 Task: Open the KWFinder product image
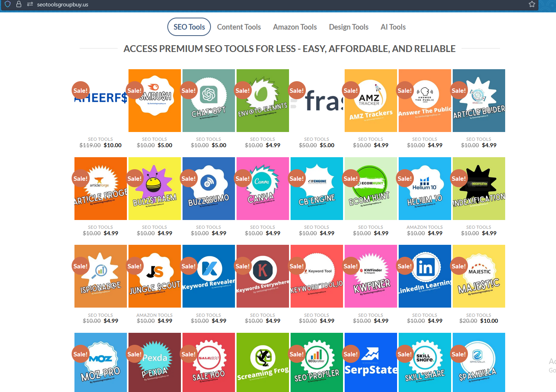pos(371,276)
